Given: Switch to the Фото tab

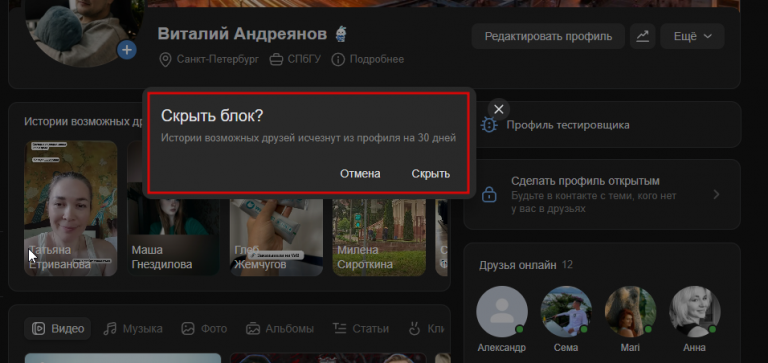Looking at the screenshot, I should click(204, 329).
